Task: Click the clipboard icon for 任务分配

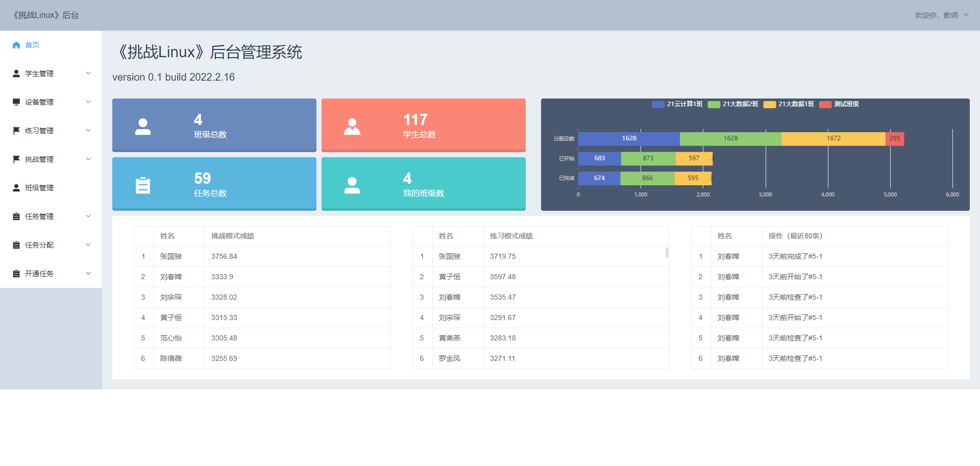Action: [x=16, y=245]
